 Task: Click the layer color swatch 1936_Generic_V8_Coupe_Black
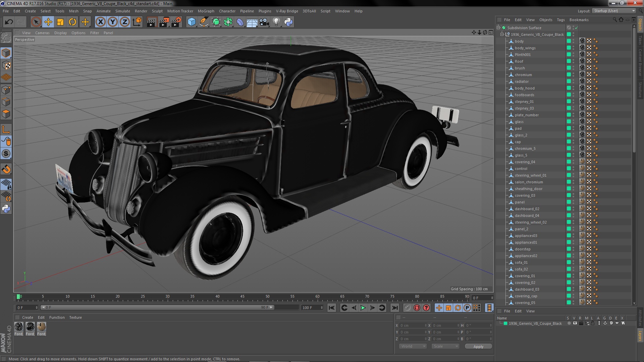[505, 323]
